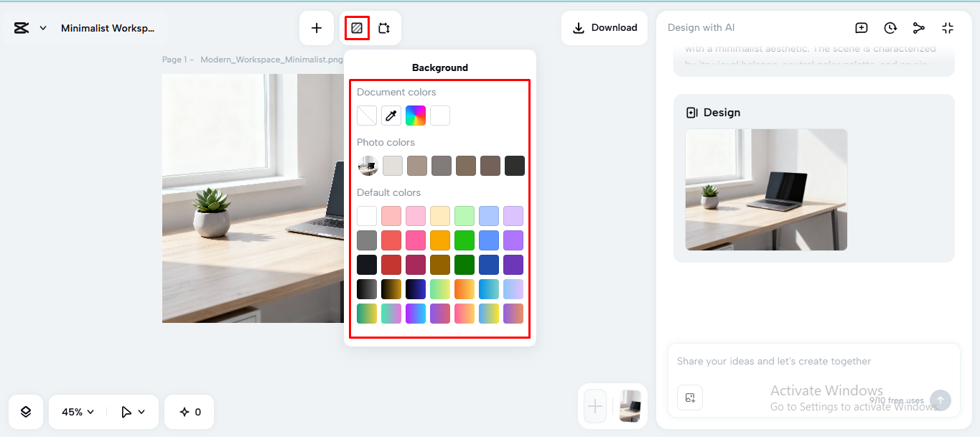Click the sparkle credits counter

point(190,412)
